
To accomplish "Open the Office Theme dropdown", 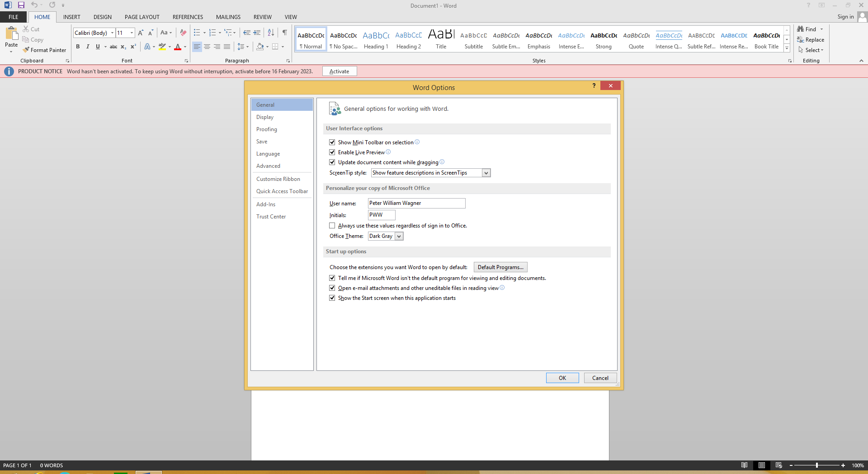I will [399, 236].
